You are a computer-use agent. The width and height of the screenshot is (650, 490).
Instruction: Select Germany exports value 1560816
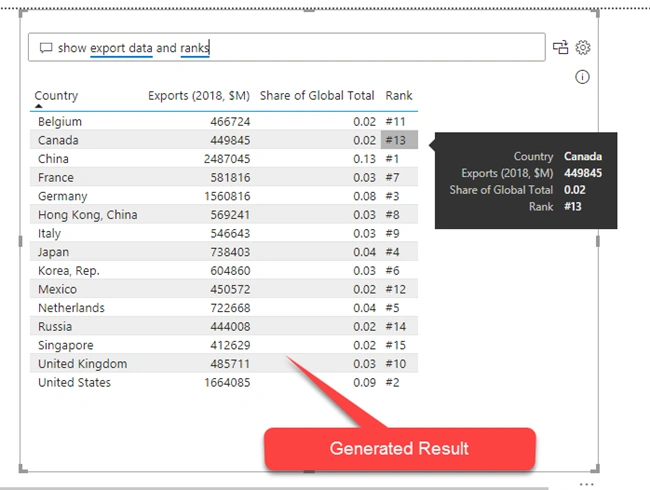pos(227,196)
